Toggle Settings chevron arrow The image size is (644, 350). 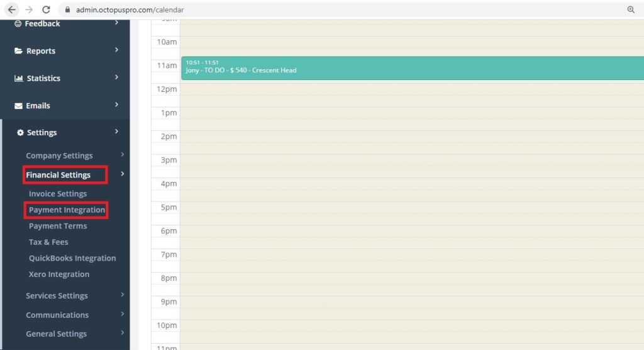[116, 131]
